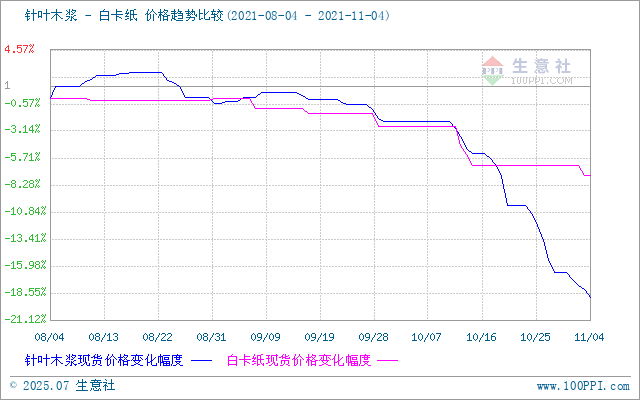Click the 10/07 x-axis date

pos(427,337)
